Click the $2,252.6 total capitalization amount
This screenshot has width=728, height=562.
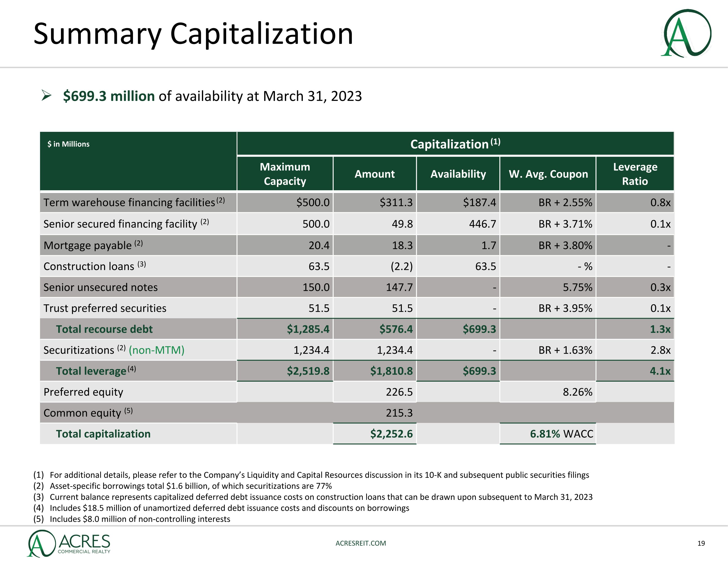point(391,434)
